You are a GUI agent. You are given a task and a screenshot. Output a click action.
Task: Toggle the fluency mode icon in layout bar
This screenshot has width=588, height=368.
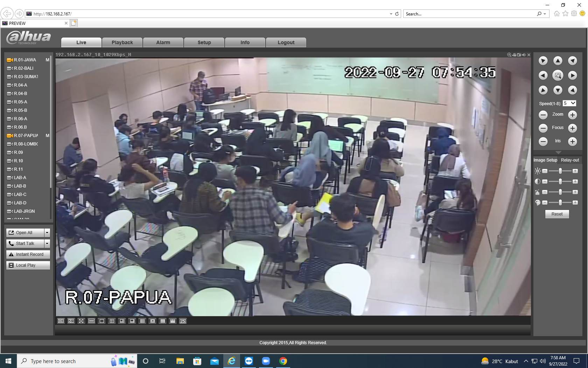point(71,321)
